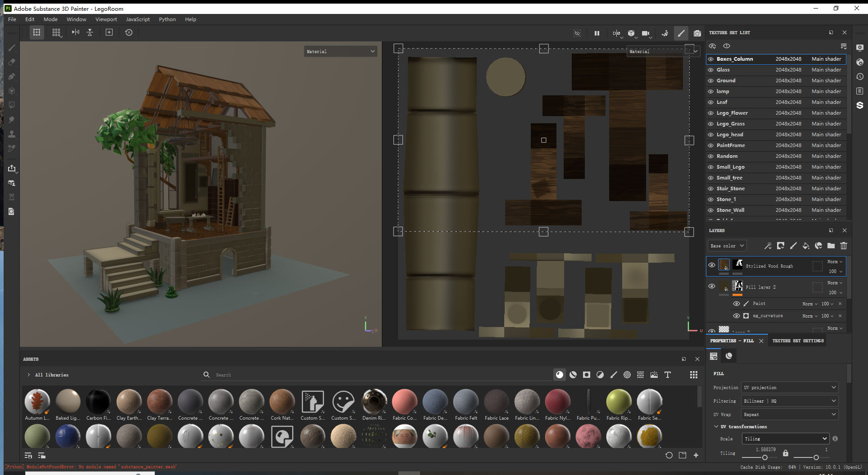Open the 3D viewport Material dropdown
The width and height of the screenshot is (868, 475).
pyautogui.click(x=341, y=51)
